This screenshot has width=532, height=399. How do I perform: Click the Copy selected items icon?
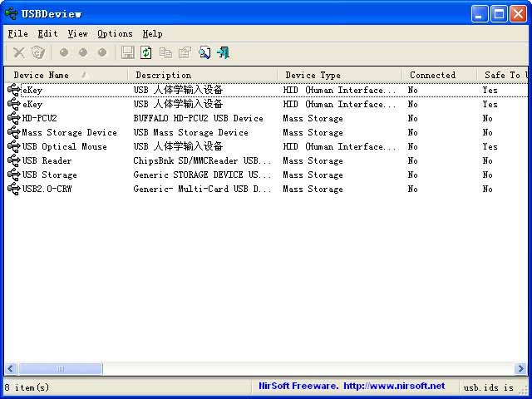click(165, 52)
